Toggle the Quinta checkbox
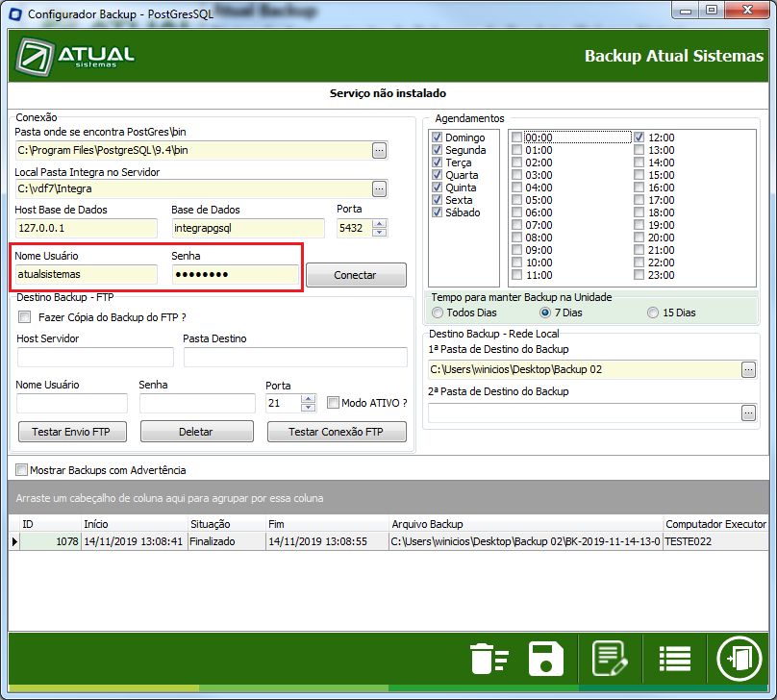 click(437, 187)
